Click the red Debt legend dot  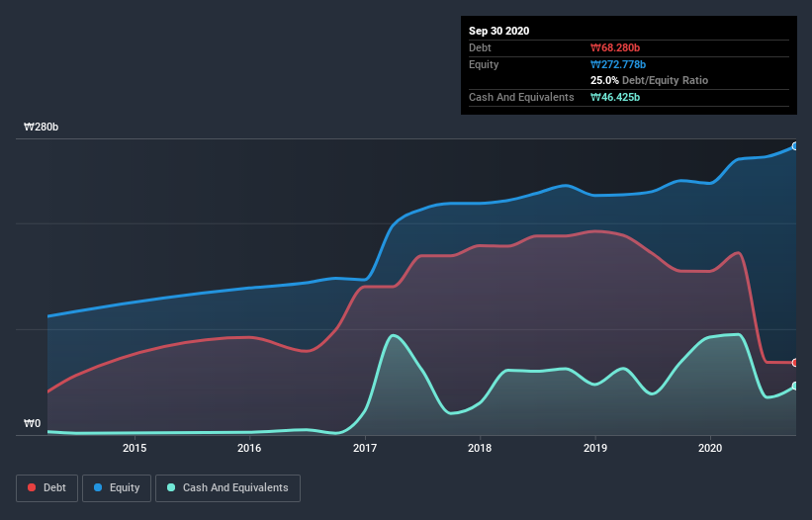click(x=32, y=487)
